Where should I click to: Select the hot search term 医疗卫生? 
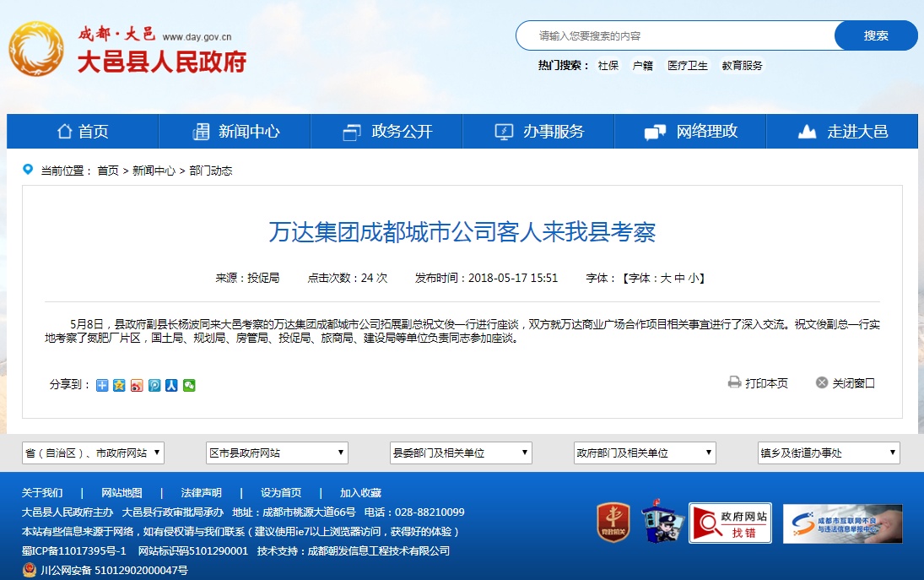[688, 65]
